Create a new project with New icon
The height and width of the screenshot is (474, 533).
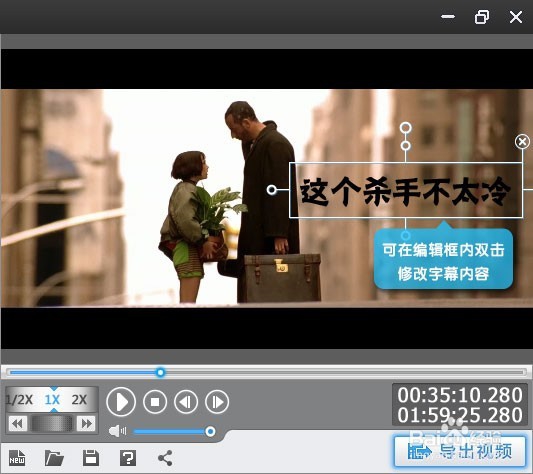coord(17,458)
